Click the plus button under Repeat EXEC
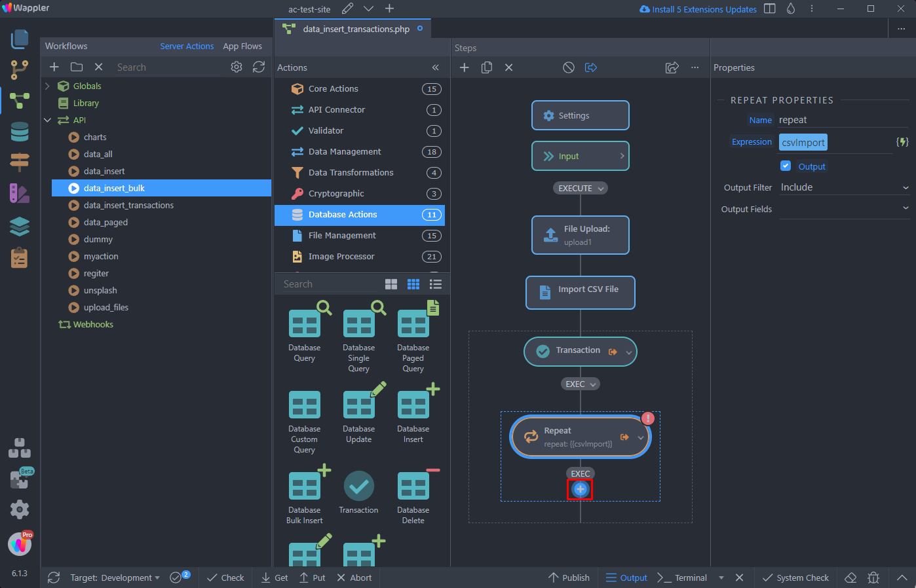This screenshot has width=916, height=588. 580,489
